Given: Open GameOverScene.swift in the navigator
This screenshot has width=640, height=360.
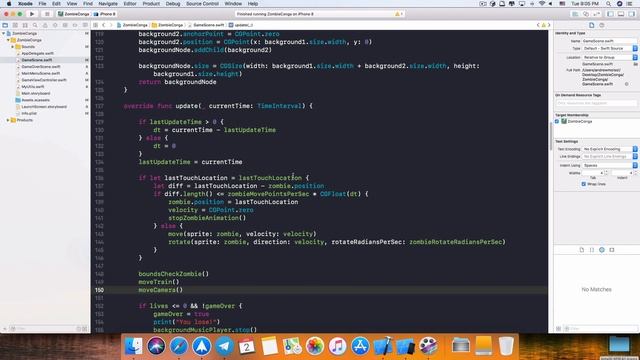Looking at the screenshot, I should (40, 67).
